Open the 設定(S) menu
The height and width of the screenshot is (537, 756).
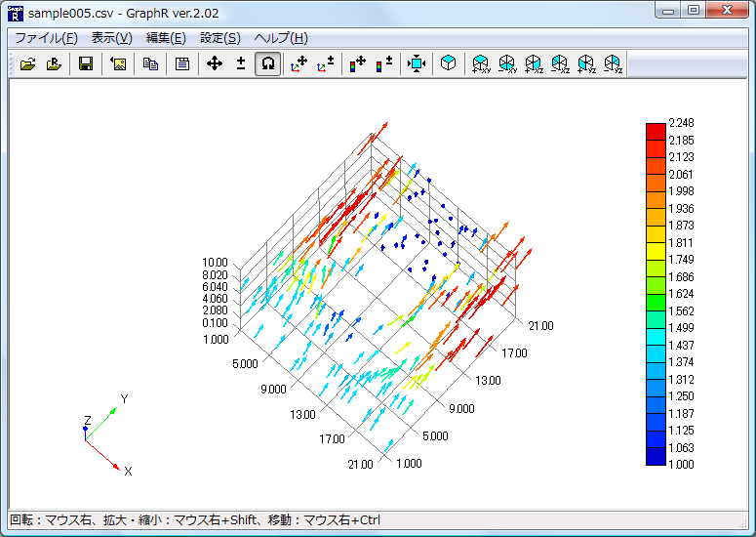pyautogui.click(x=219, y=38)
